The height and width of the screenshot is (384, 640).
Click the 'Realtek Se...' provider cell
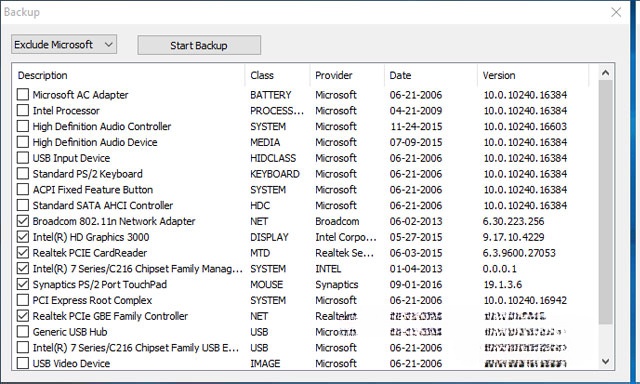(x=344, y=253)
